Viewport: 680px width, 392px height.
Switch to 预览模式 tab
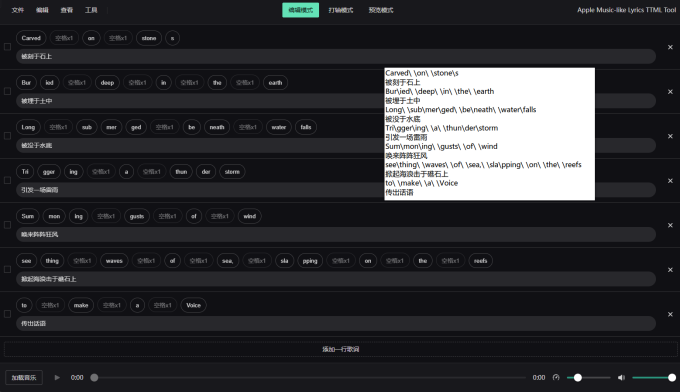click(381, 10)
